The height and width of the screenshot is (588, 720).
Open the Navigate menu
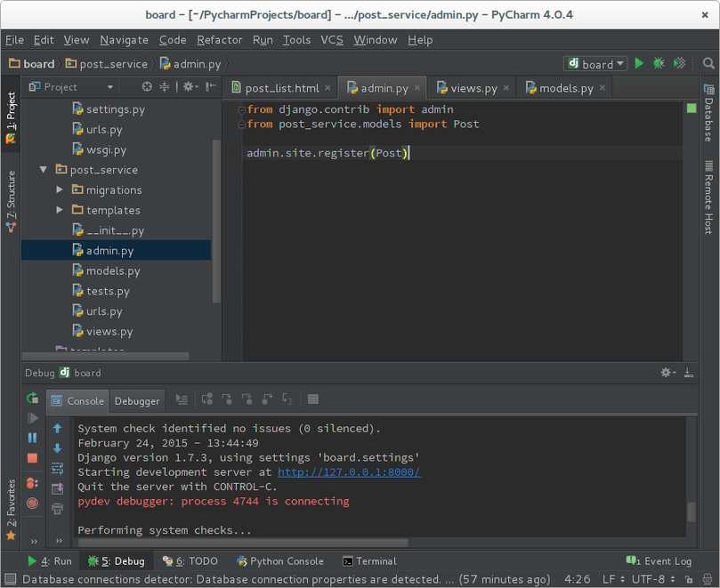124,40
